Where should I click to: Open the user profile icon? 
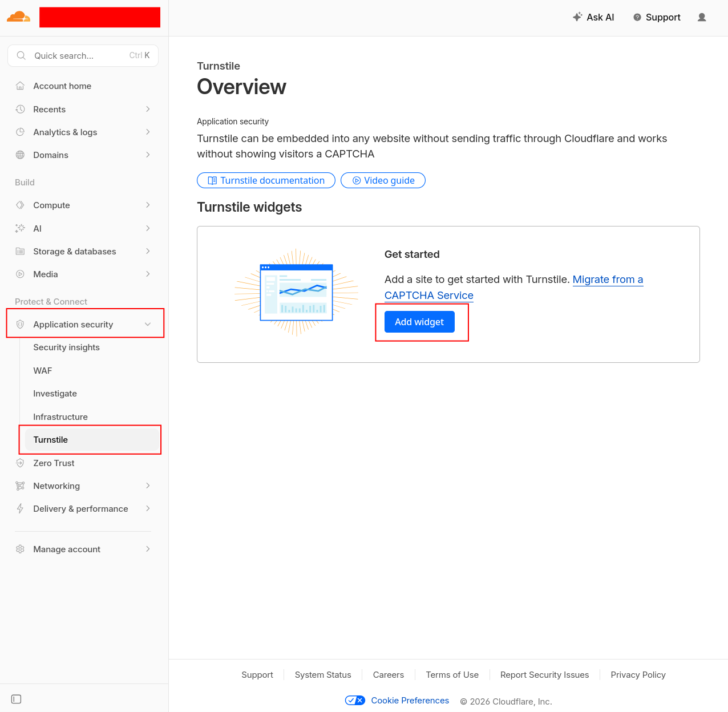pyautogui.click(x=702, y=17)
